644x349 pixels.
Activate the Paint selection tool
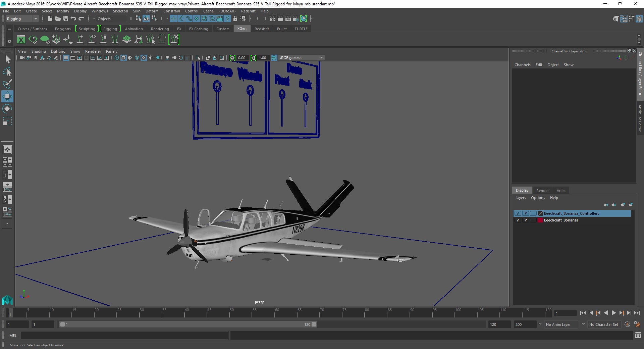(x=7, y=84)
